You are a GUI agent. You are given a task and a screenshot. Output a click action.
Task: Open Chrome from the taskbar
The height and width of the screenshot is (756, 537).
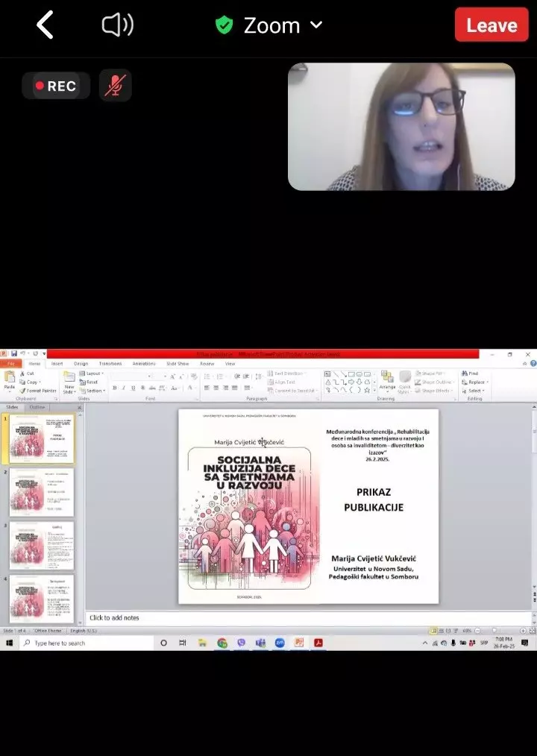222,643
